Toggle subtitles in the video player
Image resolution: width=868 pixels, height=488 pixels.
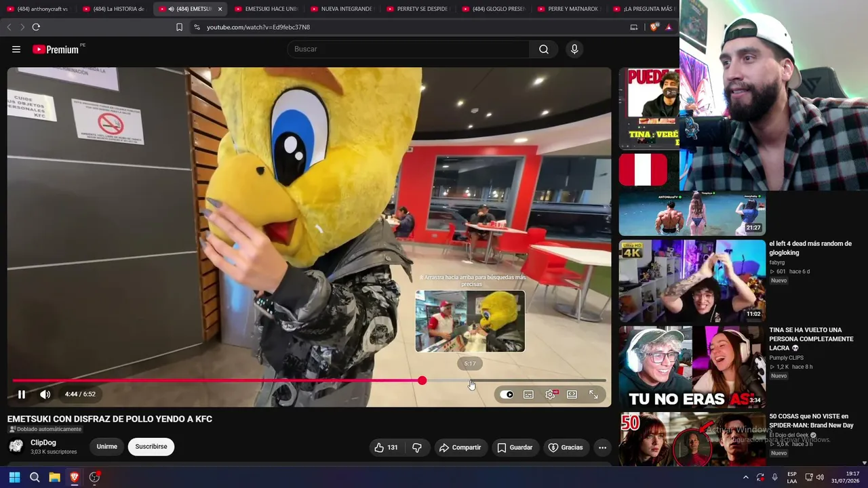coord(528,394)
